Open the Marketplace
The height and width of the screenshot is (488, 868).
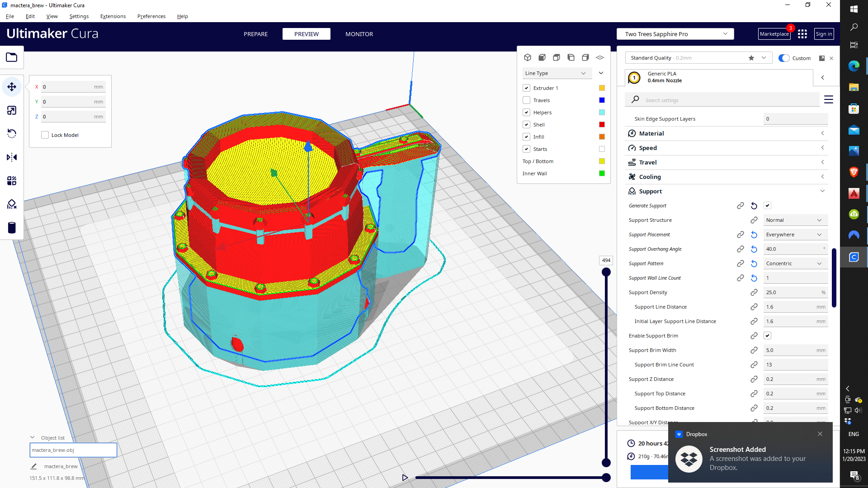(x=774, y=34)
